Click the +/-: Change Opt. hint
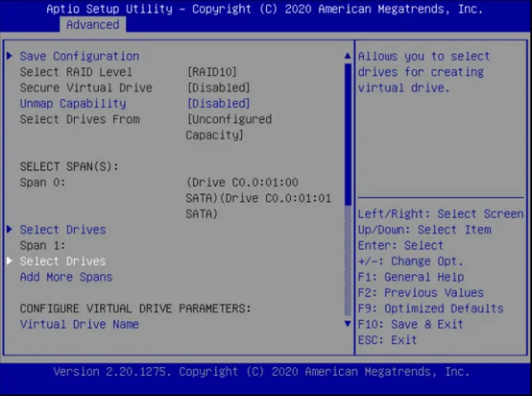Viewport: 532px width, 396px height. (411, 261)
